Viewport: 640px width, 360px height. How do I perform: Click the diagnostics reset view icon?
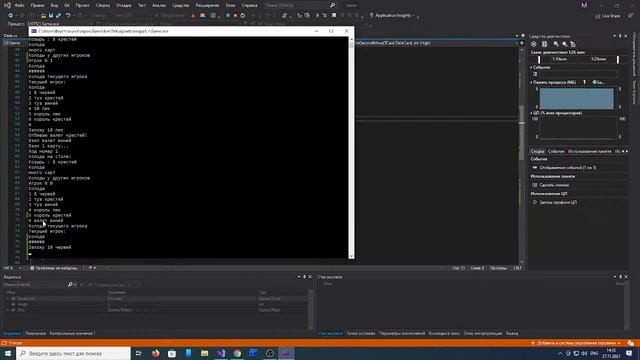click(573, 44)
